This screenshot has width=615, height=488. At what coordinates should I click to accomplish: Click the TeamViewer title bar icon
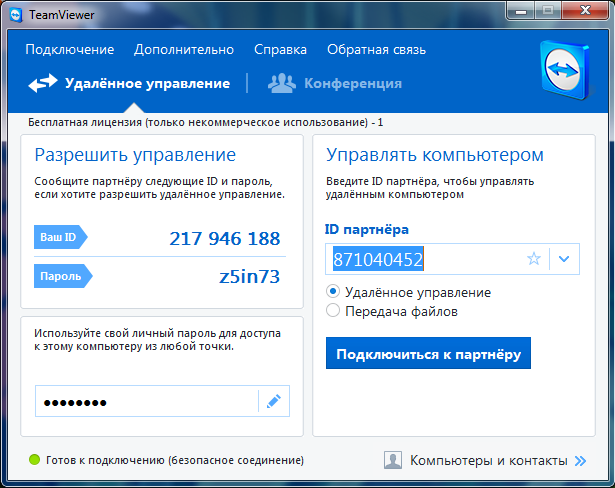tap(14, 11)
